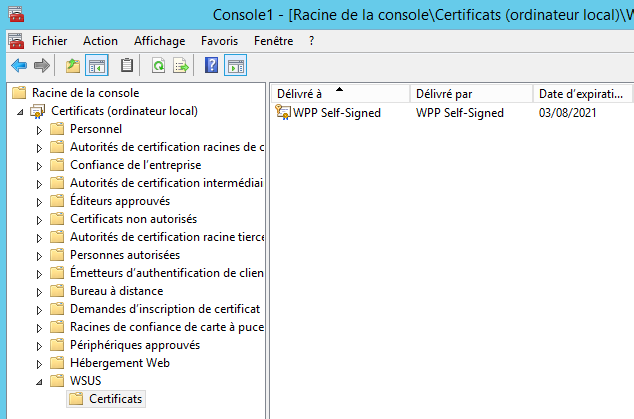Viewport: 634px width, 419px height.
Task: Click the Up one level folder icon
Action: click(73, 65)
